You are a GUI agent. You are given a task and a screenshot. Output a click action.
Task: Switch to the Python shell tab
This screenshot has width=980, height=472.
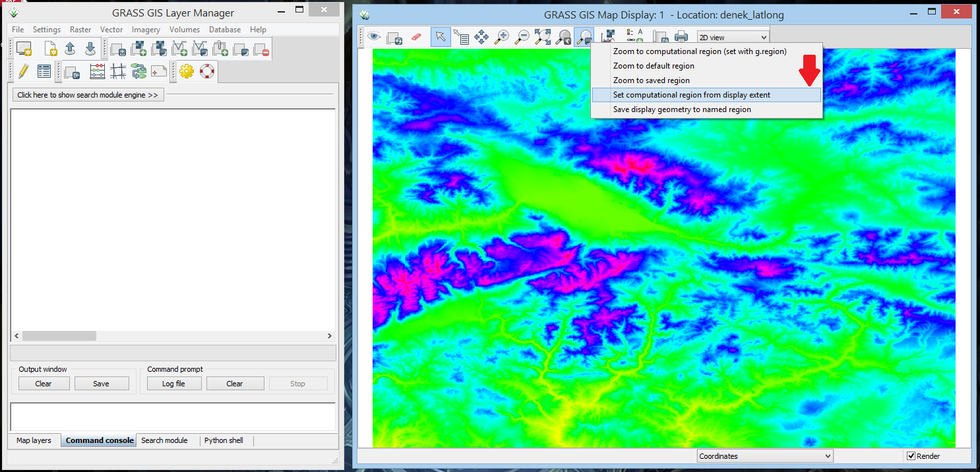pos(224,440)
